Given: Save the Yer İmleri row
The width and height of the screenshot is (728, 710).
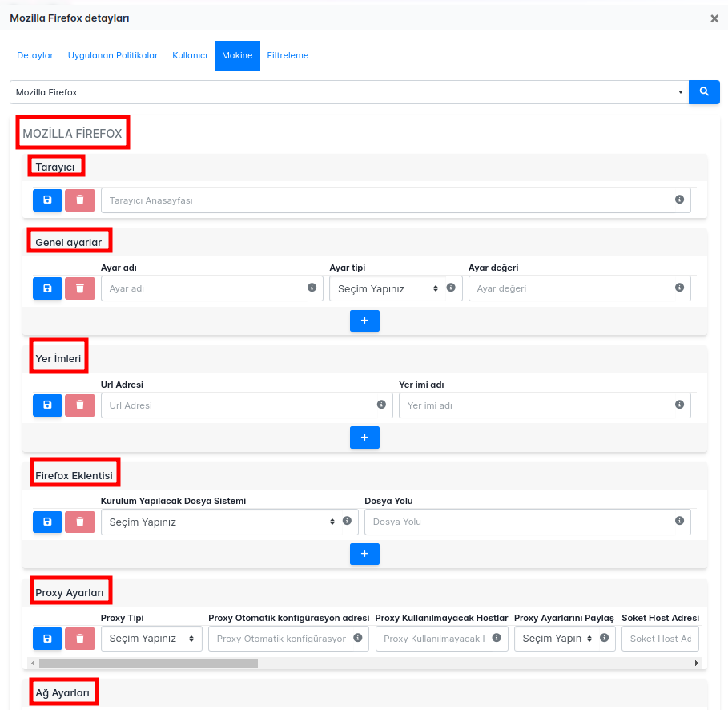Looking at the screenshot, I should 47,405.
